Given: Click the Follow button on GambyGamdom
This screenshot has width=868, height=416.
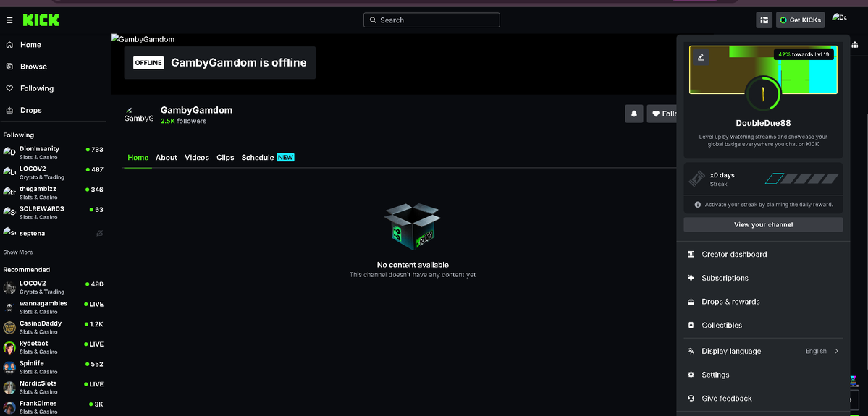Looking at the screenshot, I should (x=662, y=114).
